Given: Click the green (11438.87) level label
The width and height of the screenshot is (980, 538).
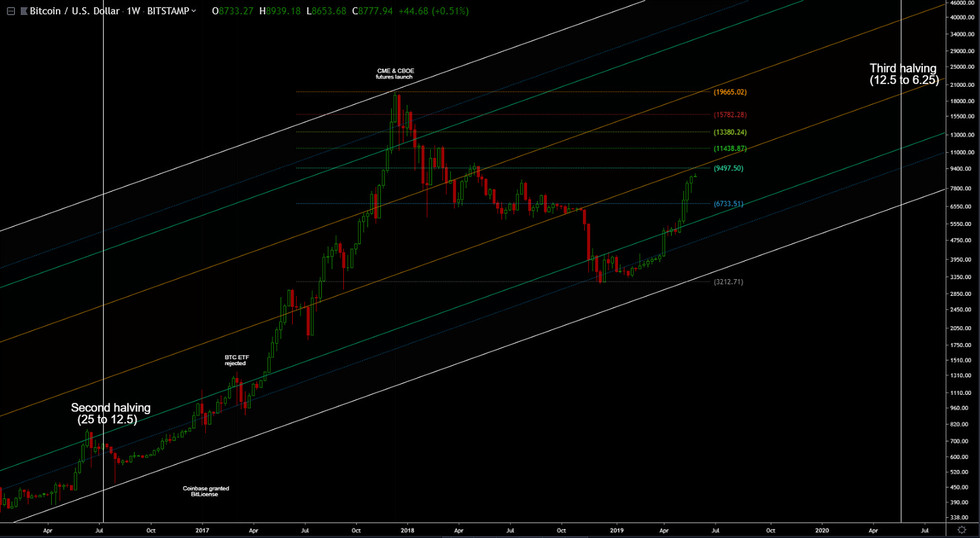Looking at the screenshot, I should 730,148.
